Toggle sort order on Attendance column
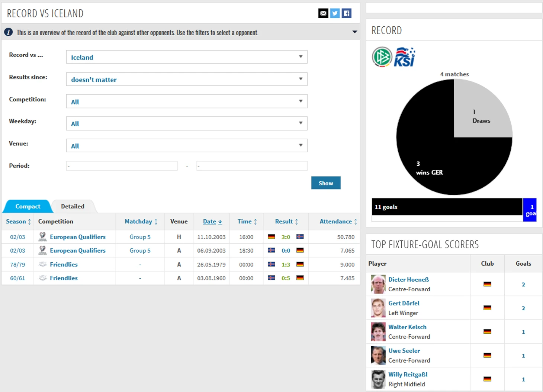543x392 pixels. [338, 221]
